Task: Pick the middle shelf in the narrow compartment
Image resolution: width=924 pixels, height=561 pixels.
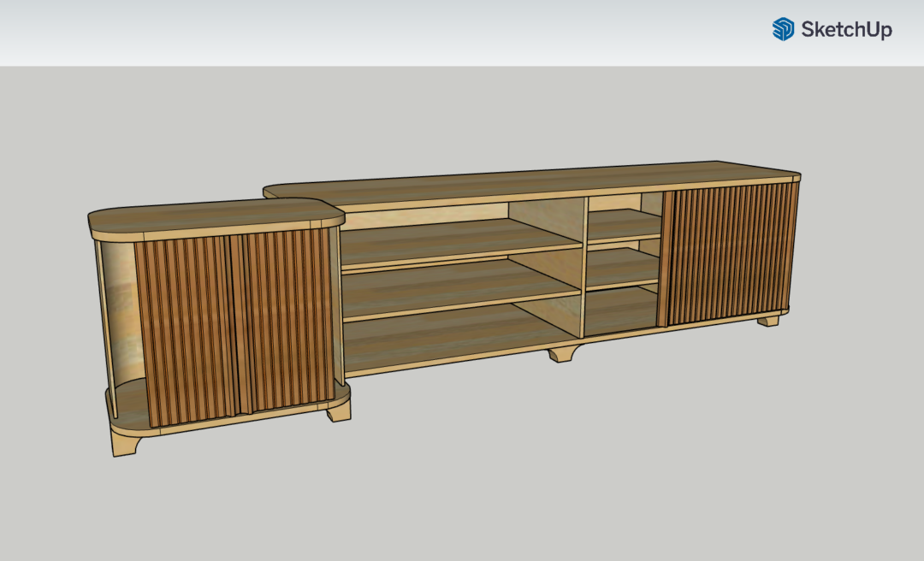Action: [620, 267]
